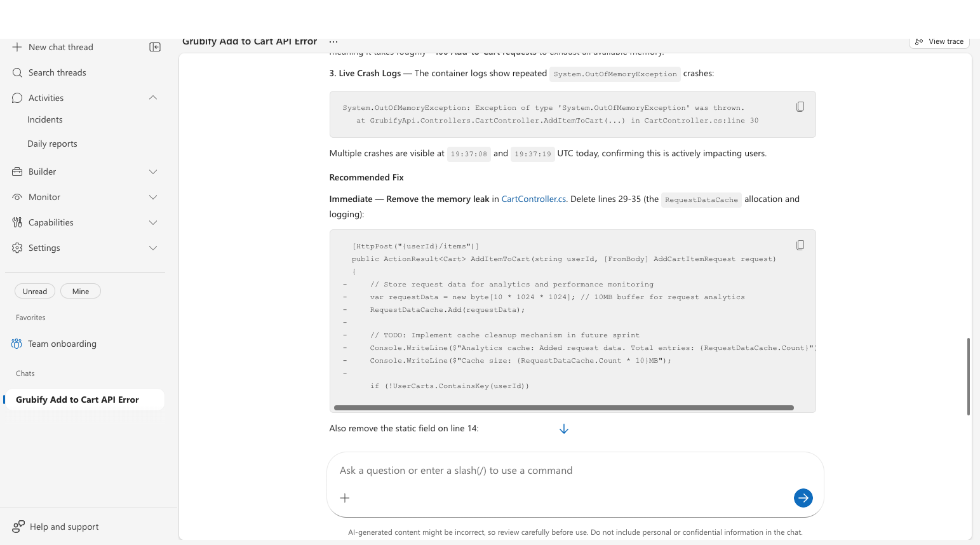Viewport: 980px width, 545px height.
Task: Click the RequestDataCache inline code tag
Action: coord(701,199)
